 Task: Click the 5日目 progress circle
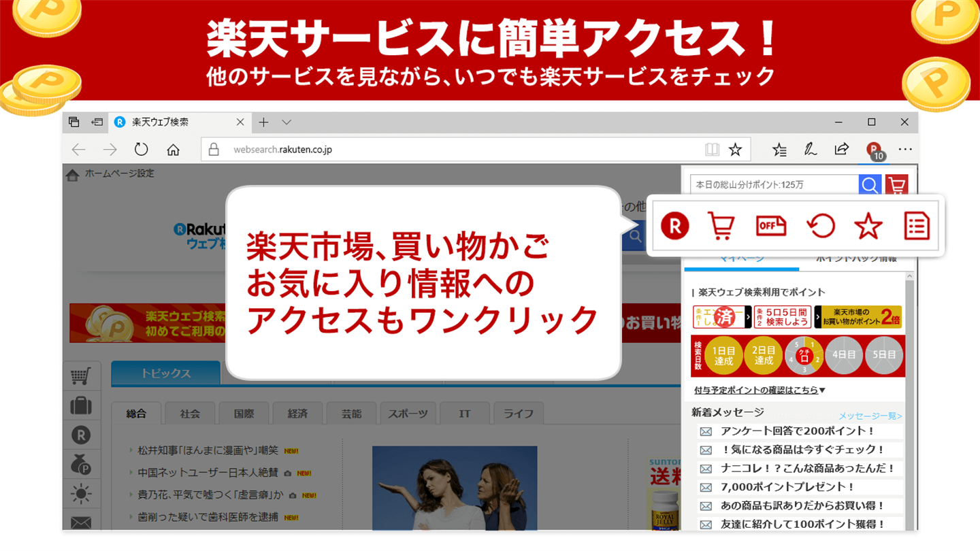click(883, 356)
